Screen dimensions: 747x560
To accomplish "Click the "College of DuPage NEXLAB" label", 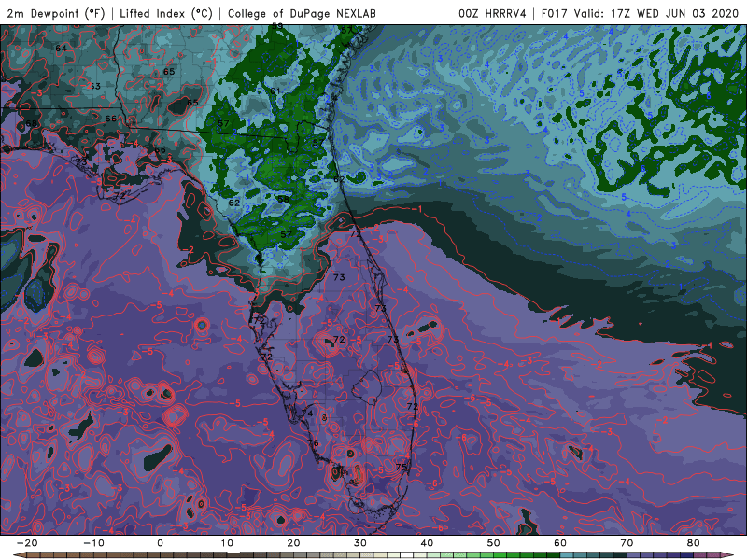I will 302,13.
